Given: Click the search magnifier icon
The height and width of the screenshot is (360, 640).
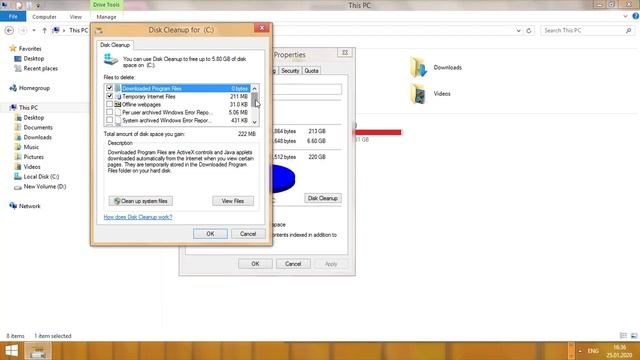Looking at the screenshot, I should [629, 31].
